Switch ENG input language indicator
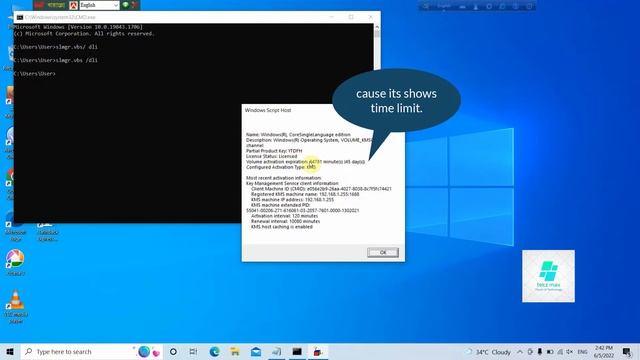Image resolution: width=640 pixels, height=360 pixels. coord(582,352)
